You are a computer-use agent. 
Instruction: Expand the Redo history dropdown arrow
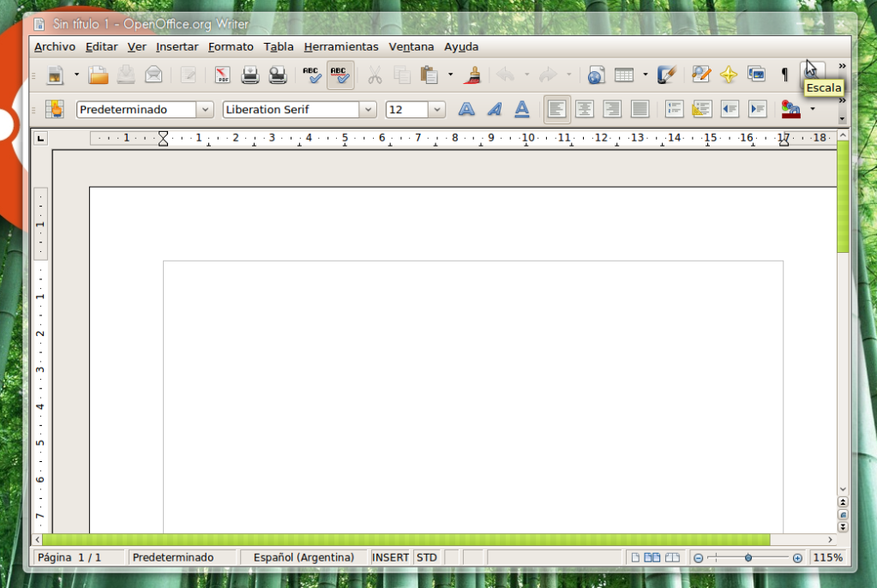coord(569,75)
